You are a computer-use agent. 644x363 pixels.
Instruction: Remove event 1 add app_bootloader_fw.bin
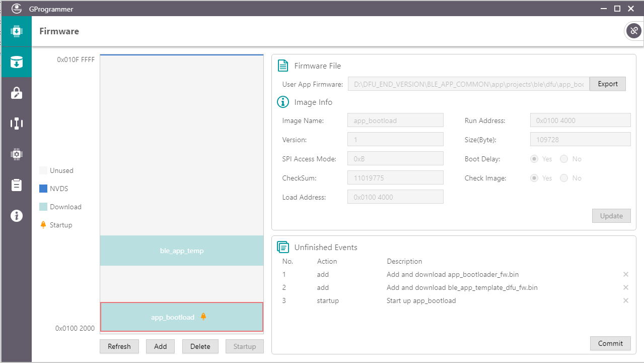pos(626,274)
